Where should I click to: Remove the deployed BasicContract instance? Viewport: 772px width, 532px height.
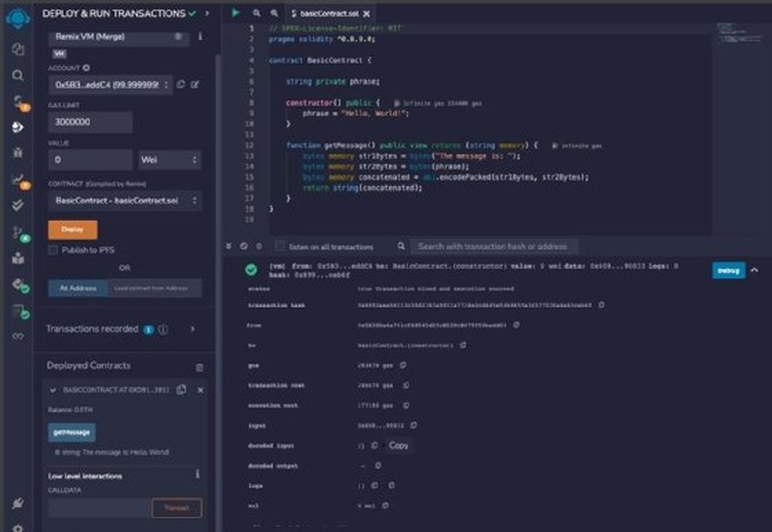201,390
